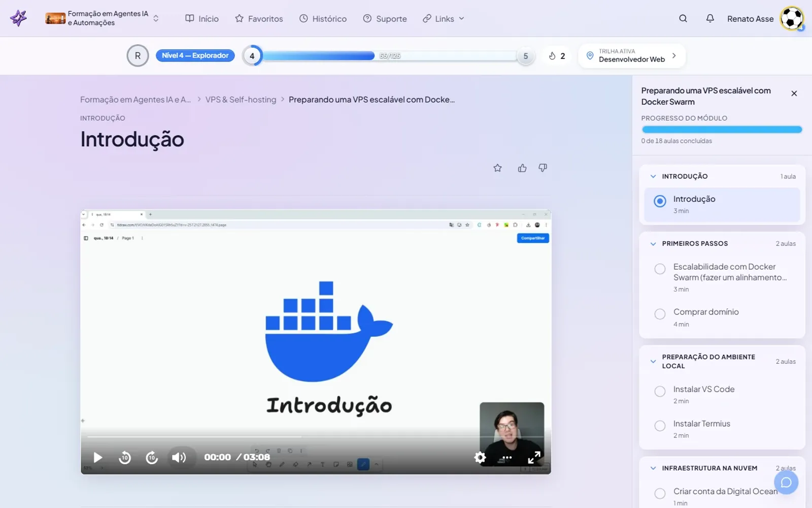Click the 00:00 / 03:08 video time
The width and height of the screenshot is (812, 508).
pyautogui.click(x=237, y=457)
